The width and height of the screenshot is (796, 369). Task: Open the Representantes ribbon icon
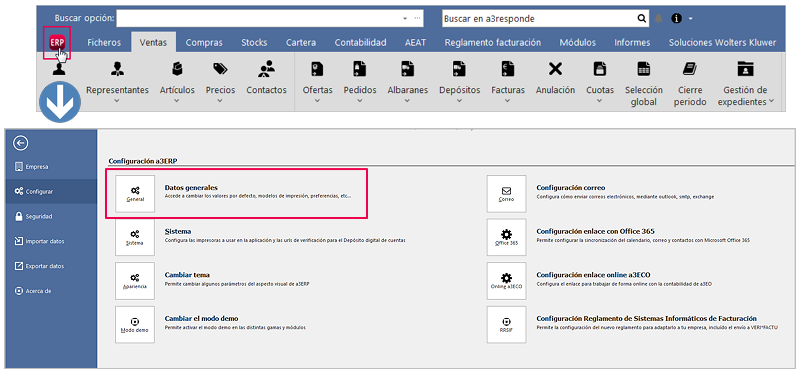click(x=117, y=68)
